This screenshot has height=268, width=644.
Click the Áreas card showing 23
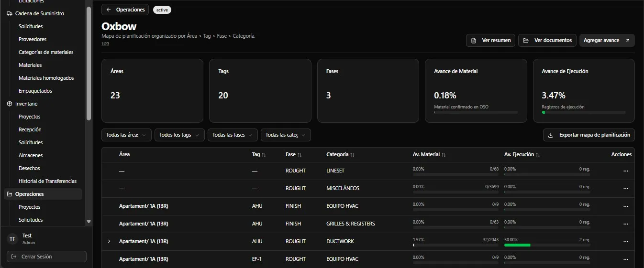152,91
